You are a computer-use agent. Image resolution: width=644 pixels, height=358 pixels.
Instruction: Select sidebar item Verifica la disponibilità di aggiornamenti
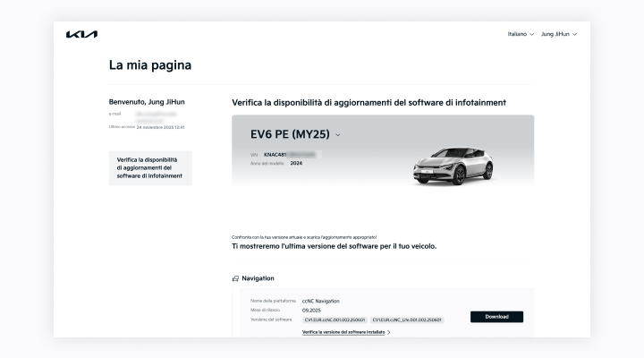pos(149,167)
